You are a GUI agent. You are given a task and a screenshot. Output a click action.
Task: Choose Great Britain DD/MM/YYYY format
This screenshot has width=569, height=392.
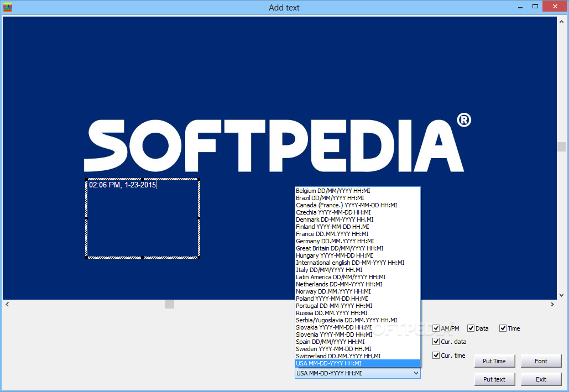coord(357,248)
